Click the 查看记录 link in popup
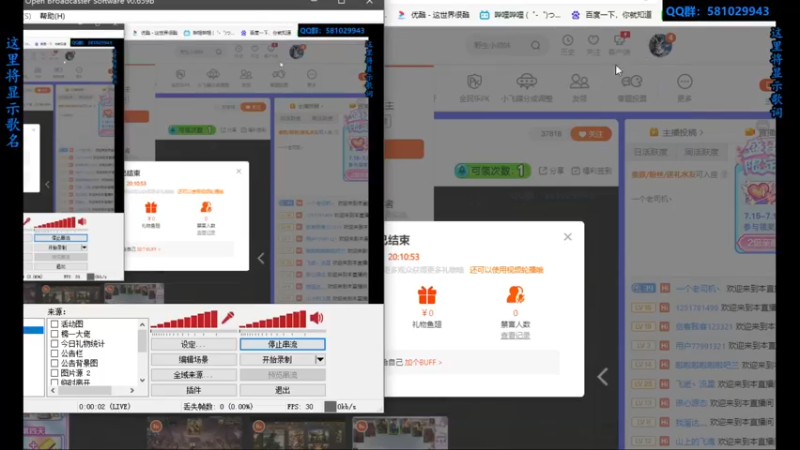Image resolution: width=800 pixels, height=450 pixels. (515, 335)
